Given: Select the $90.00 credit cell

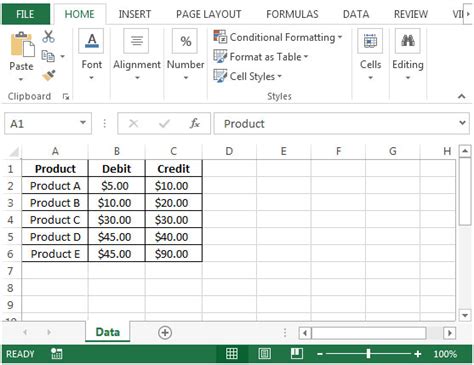Looking at the screenshot, I should click(173, 254).
